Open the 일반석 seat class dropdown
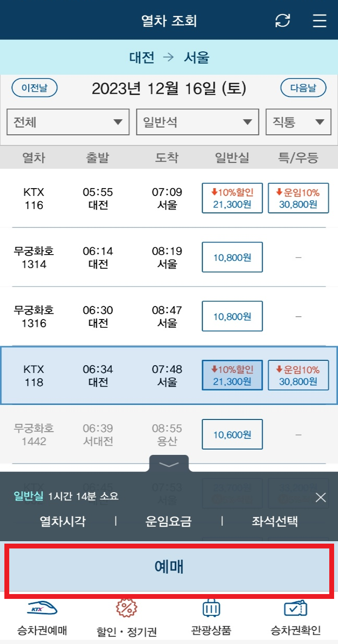Screen dimensions: 338x644 197,122
